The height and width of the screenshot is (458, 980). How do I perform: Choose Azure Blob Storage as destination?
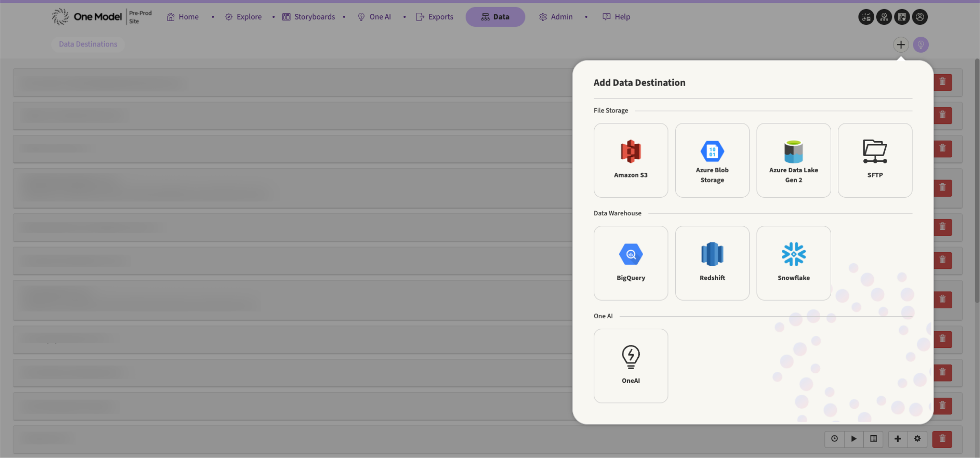pyautogui.click(x=712, y=160)
